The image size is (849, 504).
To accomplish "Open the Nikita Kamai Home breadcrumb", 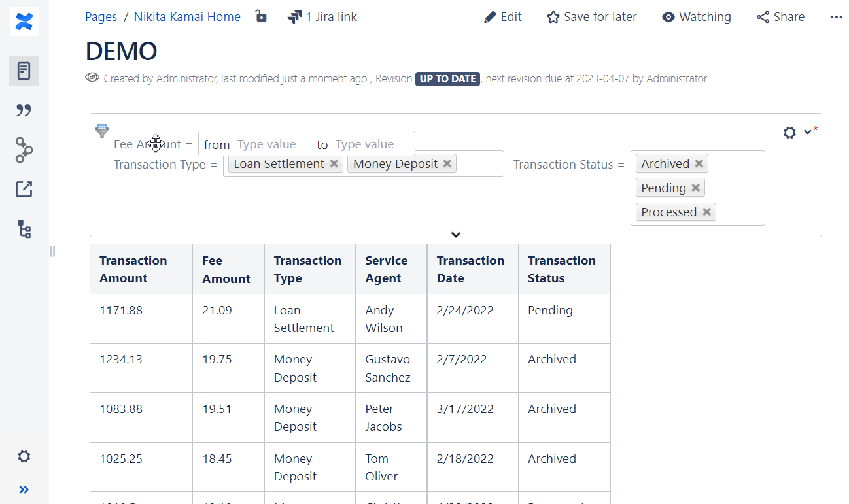I will pos(187,17).
